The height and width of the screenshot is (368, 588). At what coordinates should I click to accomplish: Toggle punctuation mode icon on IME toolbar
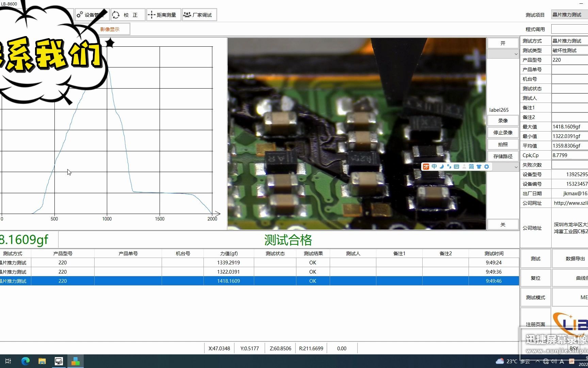(449, 167)
